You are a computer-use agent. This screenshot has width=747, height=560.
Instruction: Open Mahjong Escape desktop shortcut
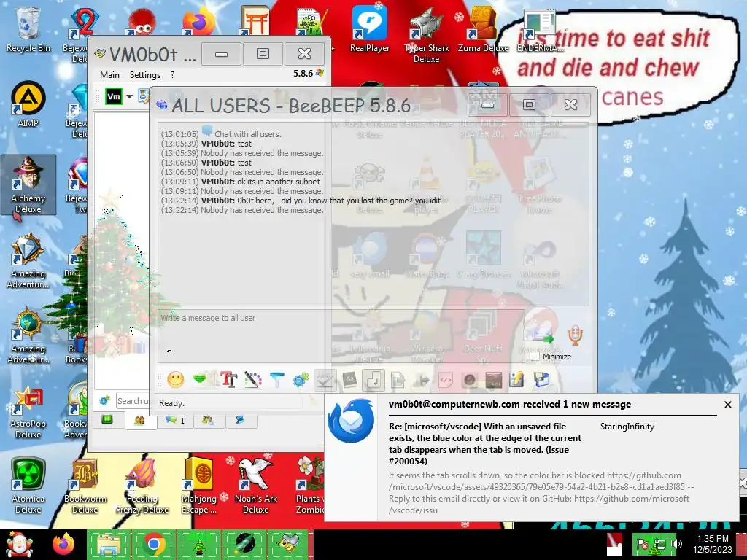(199, 486)
